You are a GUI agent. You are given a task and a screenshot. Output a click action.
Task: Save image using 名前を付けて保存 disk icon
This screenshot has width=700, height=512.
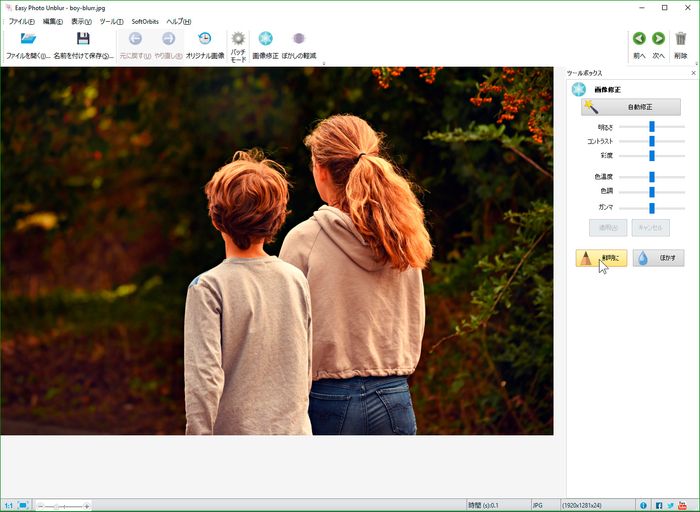pos(83,39)
